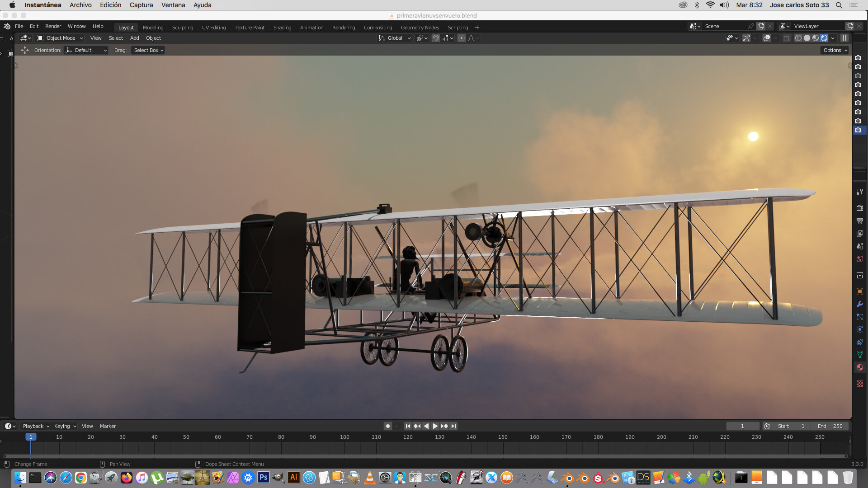Switch to the Shading workspace tab
Screen dimensions: 868x488
point(282,28)
